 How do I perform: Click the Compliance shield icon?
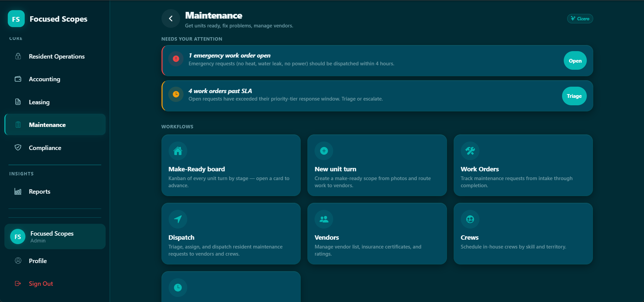tap(18, 148)
